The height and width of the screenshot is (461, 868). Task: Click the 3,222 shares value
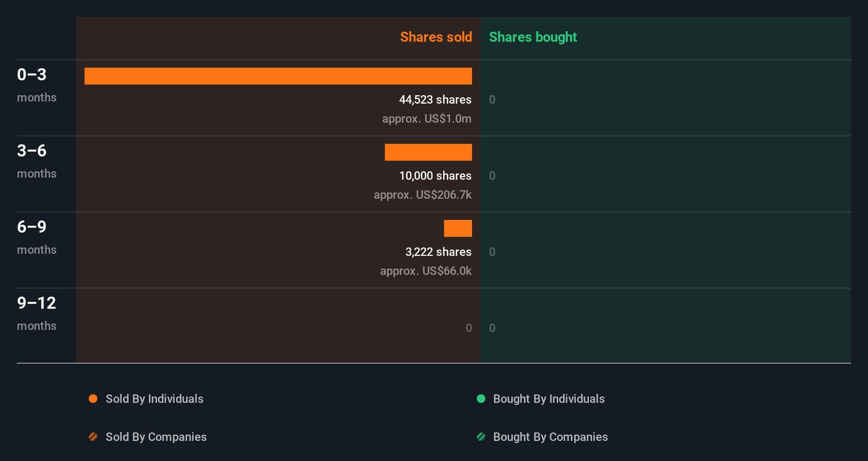pyautogui.click(x=438, y=252)
